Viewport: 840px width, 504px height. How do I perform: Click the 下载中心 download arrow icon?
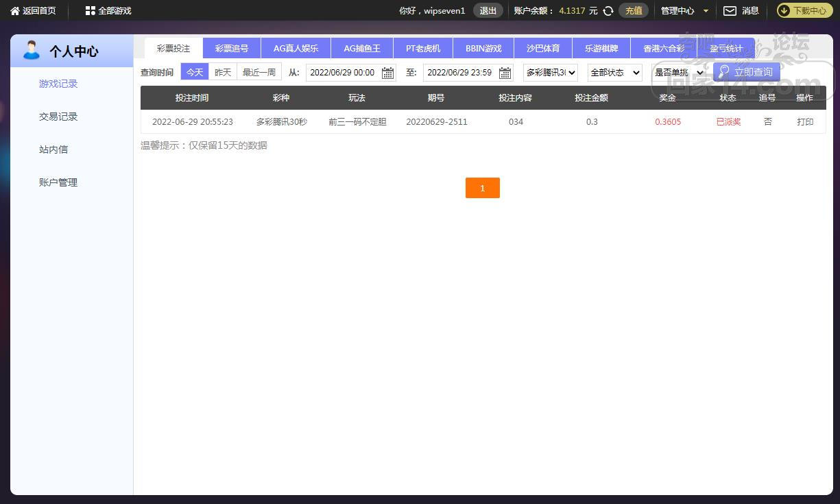coord(784,11)
